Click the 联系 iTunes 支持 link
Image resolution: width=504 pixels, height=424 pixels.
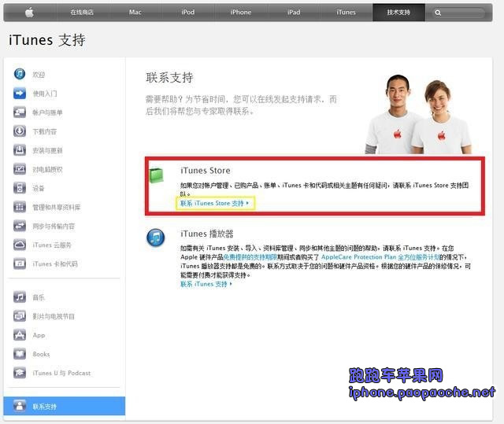[x=206, y=284]
